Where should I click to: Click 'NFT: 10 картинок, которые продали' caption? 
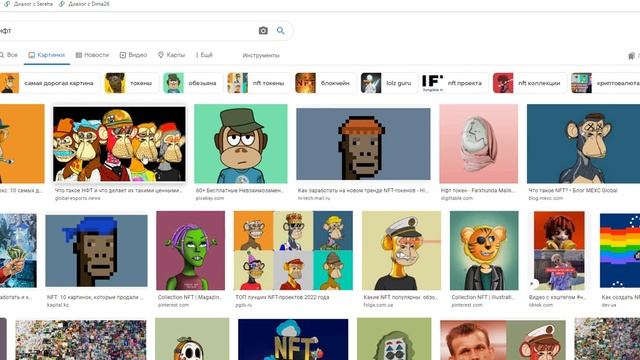click(95, 298)
